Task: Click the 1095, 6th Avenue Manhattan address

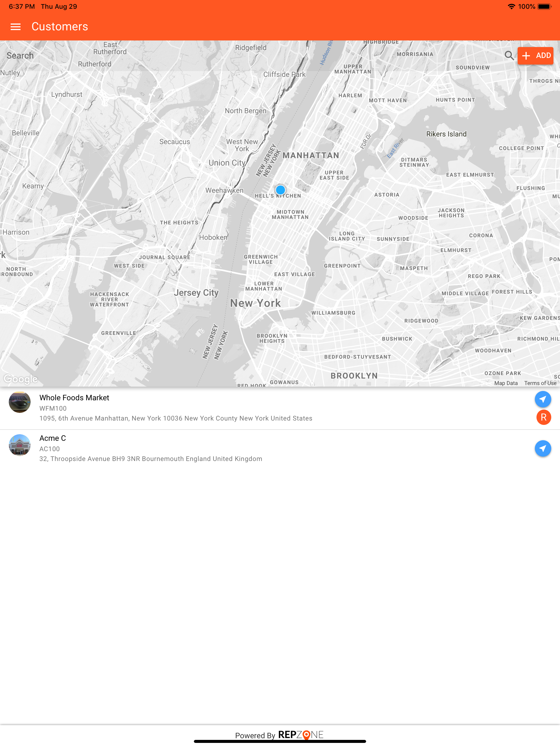Action: click(176, 418)
